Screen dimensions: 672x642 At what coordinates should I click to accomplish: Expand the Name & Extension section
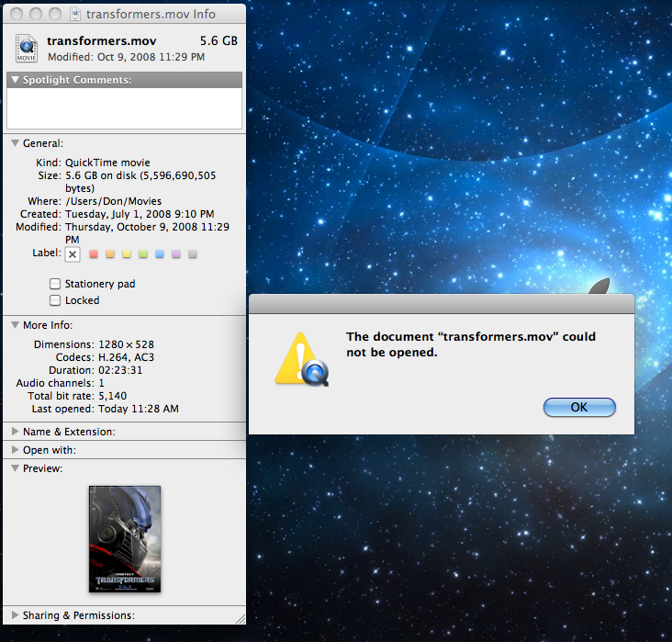click(15, 431)
